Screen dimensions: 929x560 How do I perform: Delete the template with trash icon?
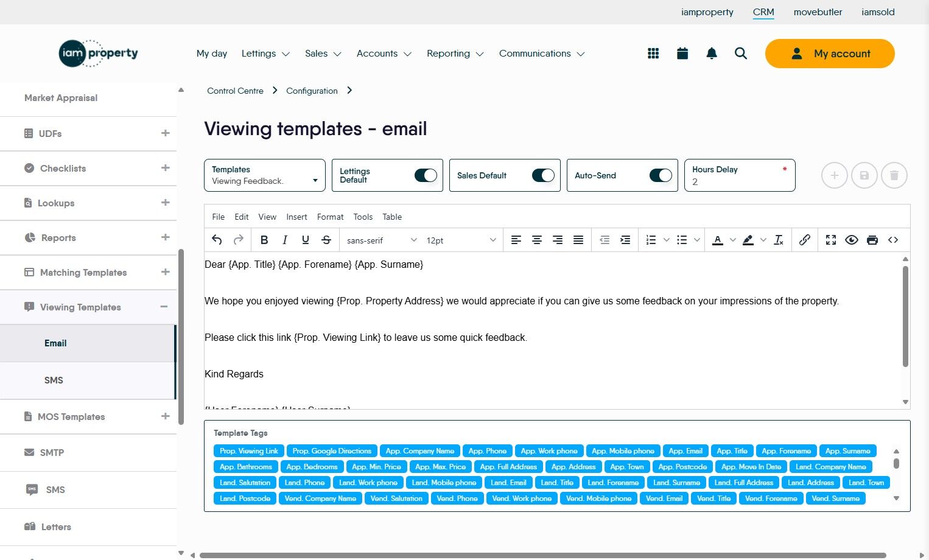pyautogui.click(x=894, y=175)
